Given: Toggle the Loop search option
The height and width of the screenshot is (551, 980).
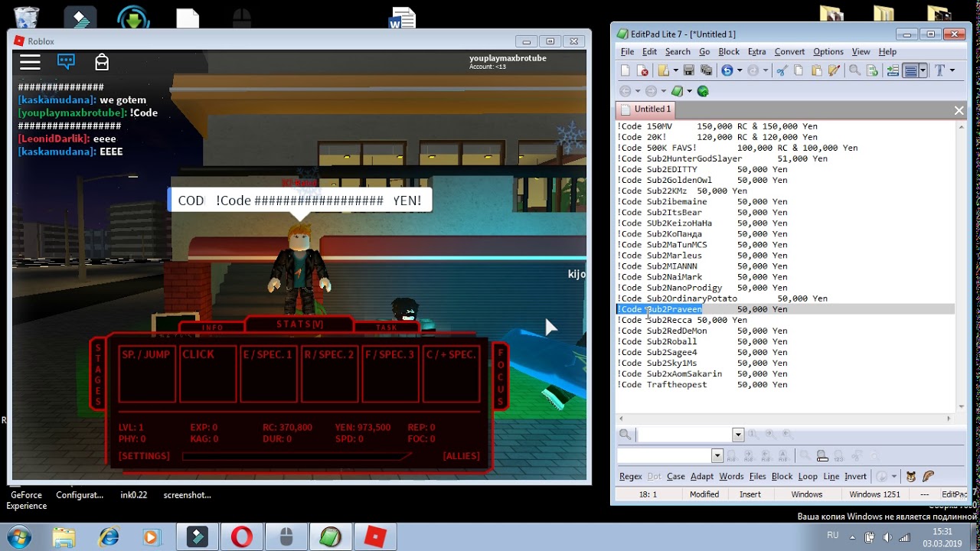Looking at the screenshot, I should click(808, 476).
